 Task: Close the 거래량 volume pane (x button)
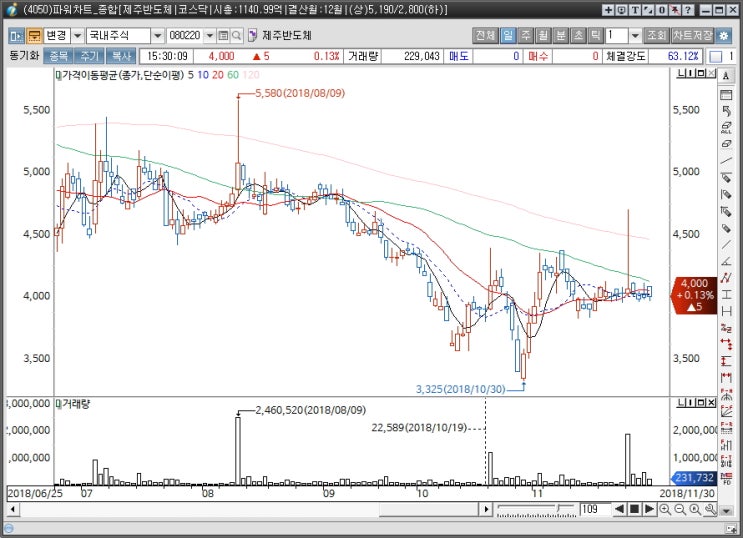pos(711,403)
